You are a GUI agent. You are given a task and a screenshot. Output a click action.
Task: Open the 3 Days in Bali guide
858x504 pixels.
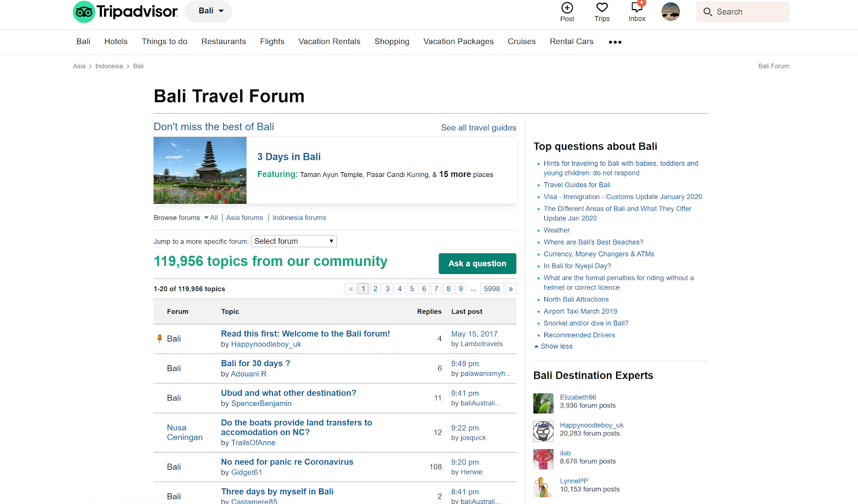[x=289, y=157]
